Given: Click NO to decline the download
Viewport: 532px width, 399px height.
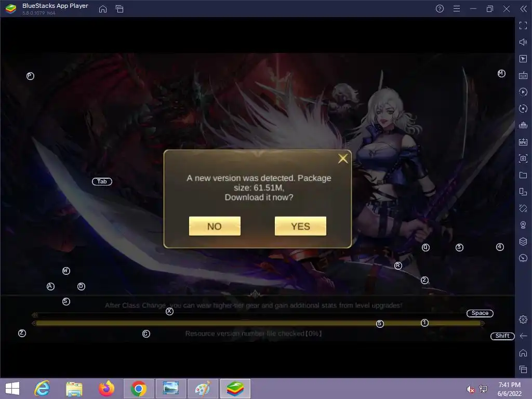Looking at the screenshot, I should tap(215, 226).
